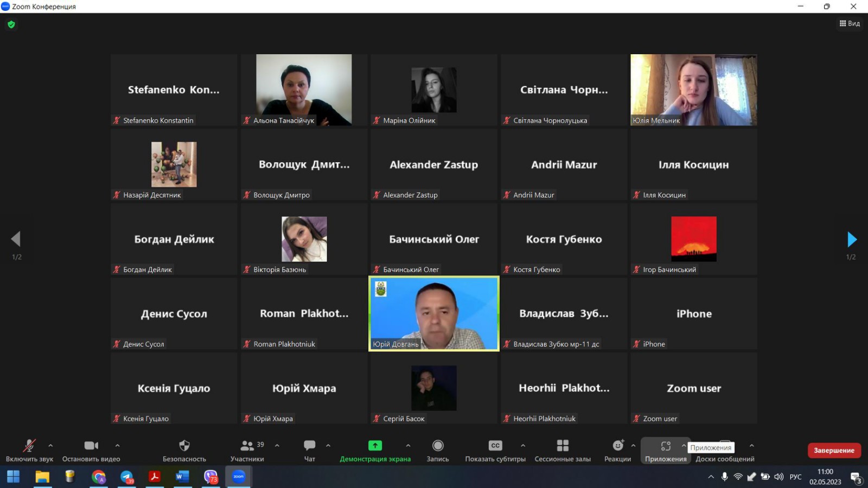
Task: Select Юрій Довгань's highlighted video tile
Action: [x=433, y=313]
